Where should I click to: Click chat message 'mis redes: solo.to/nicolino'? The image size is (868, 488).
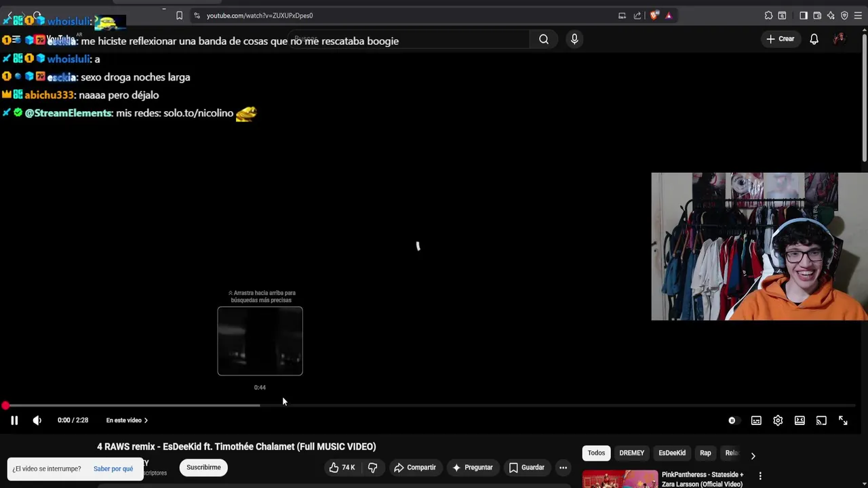(174, 113)
